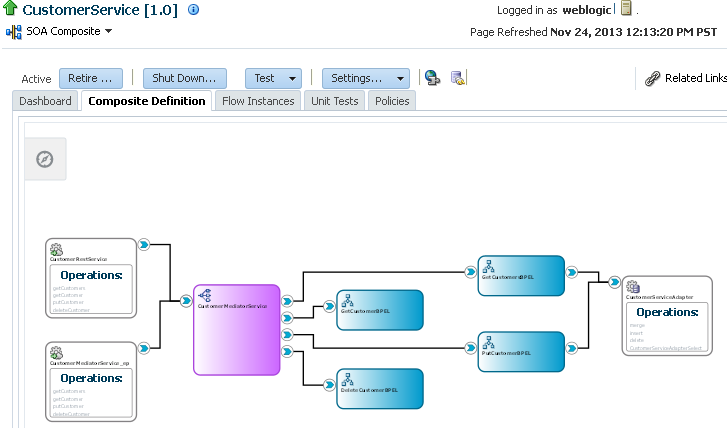Click the toolbar icon right of the globe icon
The image size is (727, 428).
[458, 78]
